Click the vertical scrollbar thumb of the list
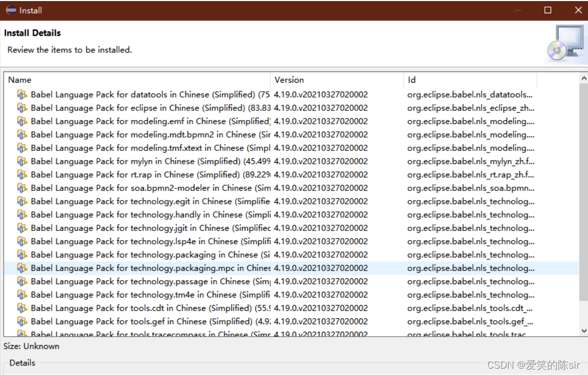Viewport: 588px width, 375px height. [x=584, y=192]
